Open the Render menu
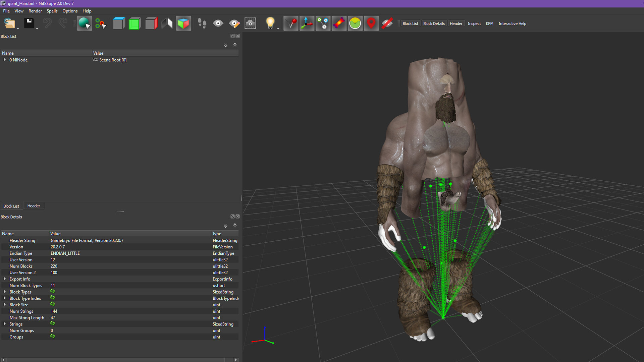The height and width of the screenshot is (362, 644). (x=35, y=11)
